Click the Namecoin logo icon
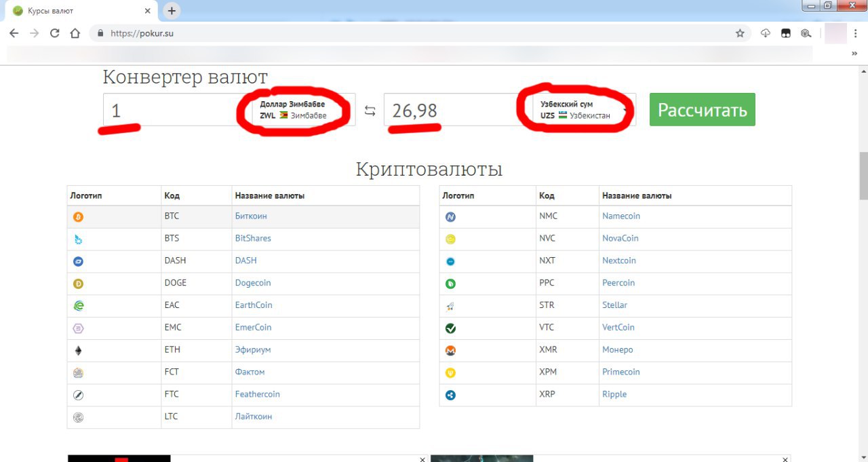 pos(450,217)
